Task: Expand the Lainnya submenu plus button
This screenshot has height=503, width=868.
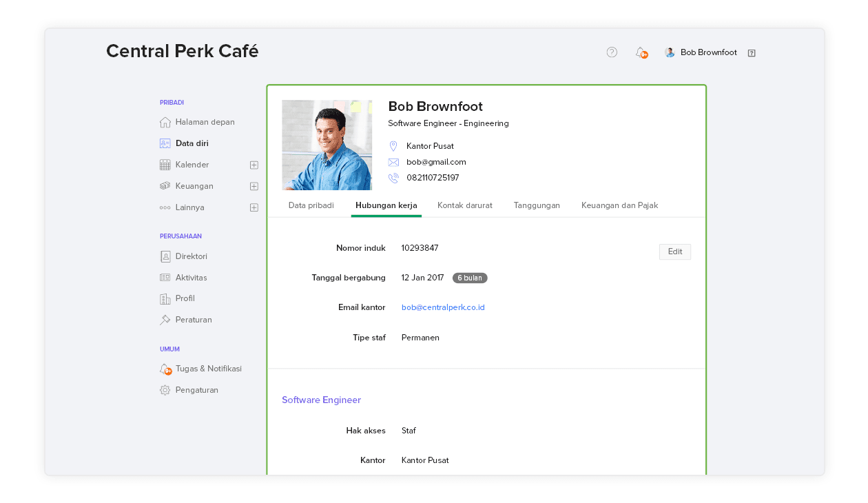Action: [254, 207]
